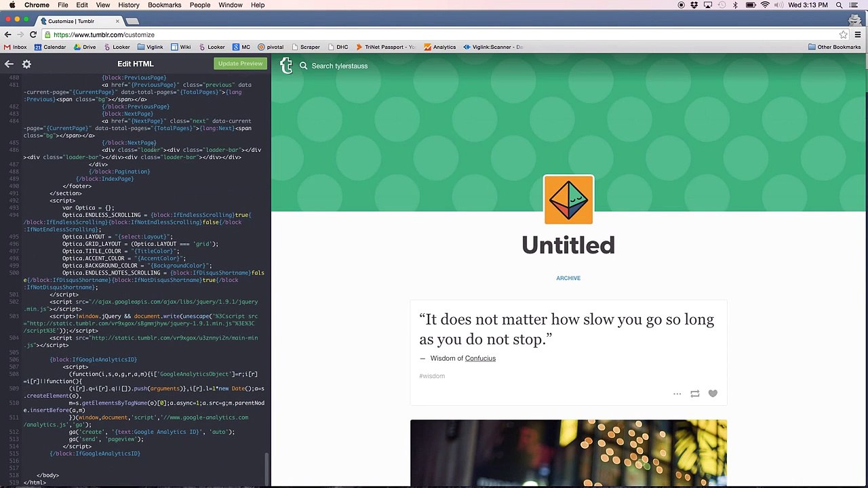Open the ARCHIVE link
Viewport: 868px width, 488px height.
tap(568, 278)
